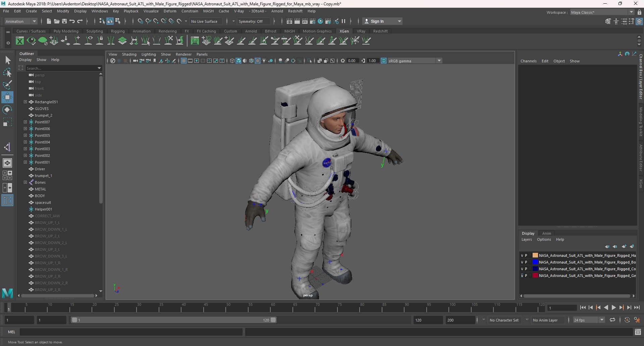
Task: Open the Sign In dropdown arrow
Action: coord(399,21)
